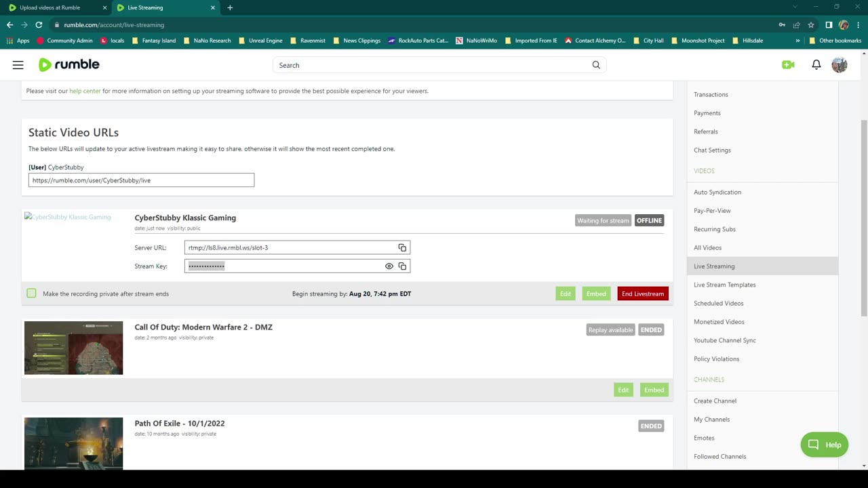Viewport: 868px width, 488px height.
Task: Reload the page
Action: [39, 25]
